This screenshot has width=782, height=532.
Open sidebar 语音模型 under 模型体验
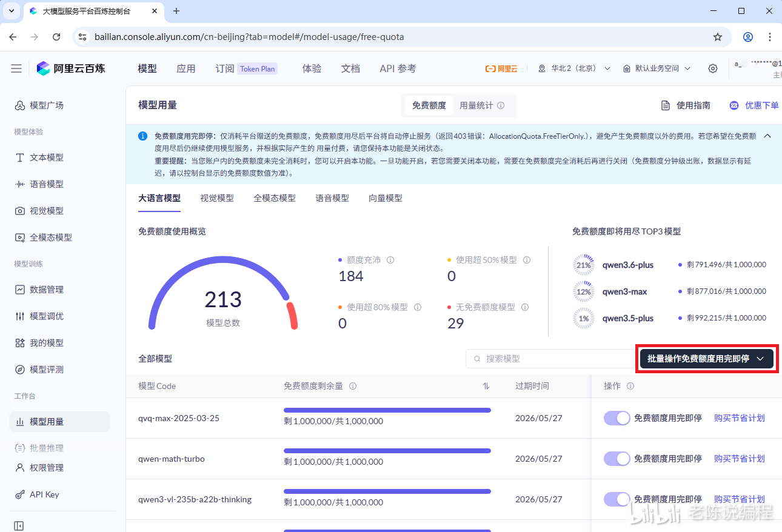[39, 184]
